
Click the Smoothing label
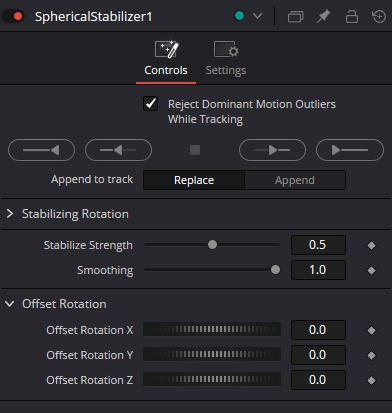(x=105, y=270)
